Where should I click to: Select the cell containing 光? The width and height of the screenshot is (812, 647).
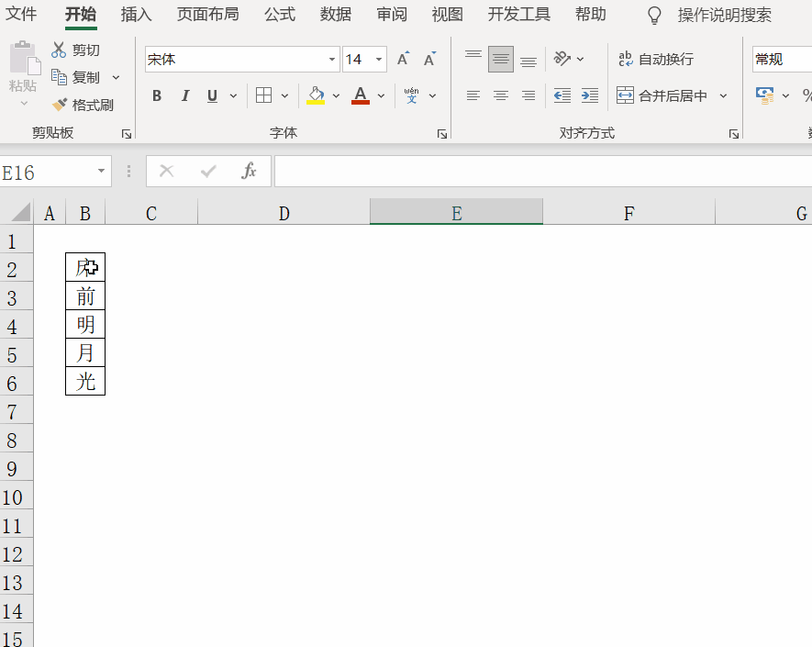click(x=85, y=381)
